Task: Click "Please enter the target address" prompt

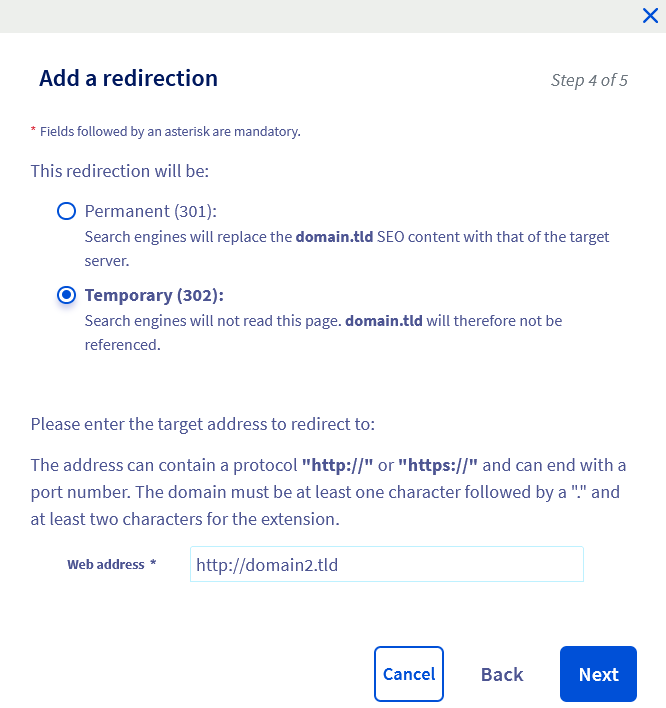Action: coord(202,424)
